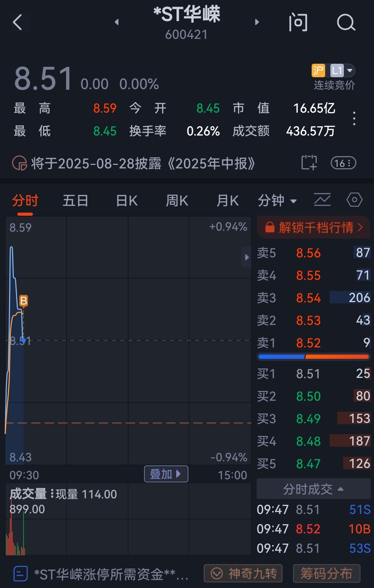Open more stats via three-dot icon
The width and height of the screenshot is (374, 588).
354,119
